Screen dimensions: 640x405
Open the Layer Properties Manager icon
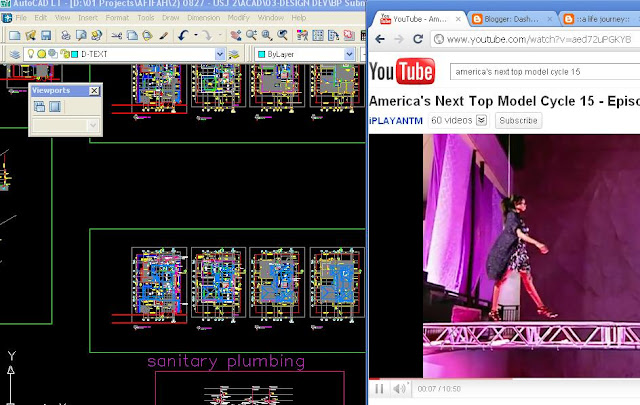[15, 54]
